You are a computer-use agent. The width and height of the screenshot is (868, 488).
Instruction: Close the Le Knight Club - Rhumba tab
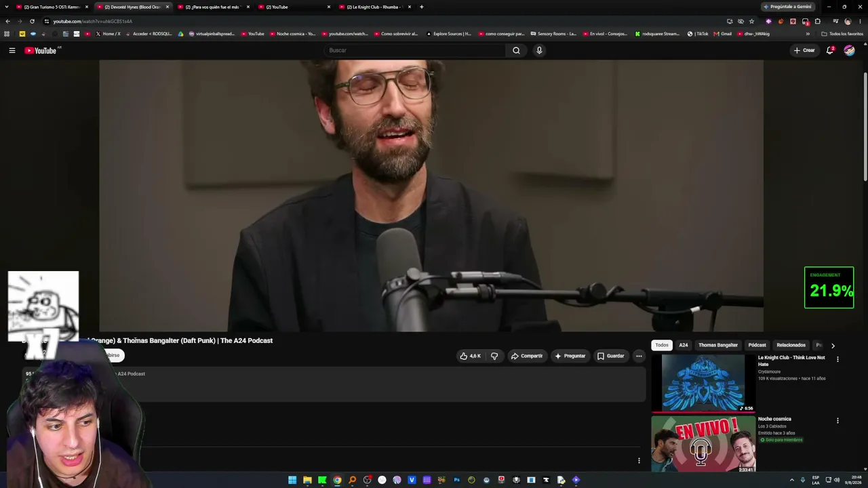(409, 7)
